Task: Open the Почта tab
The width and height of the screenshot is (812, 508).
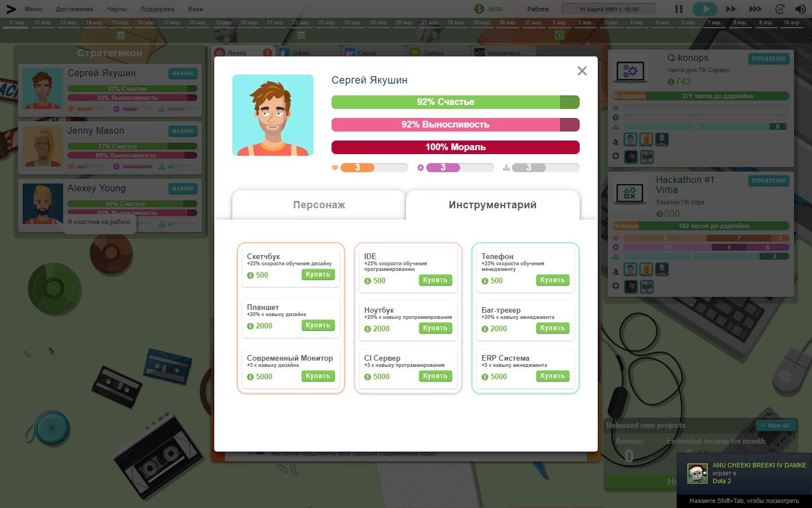Action: pos(237,53)
